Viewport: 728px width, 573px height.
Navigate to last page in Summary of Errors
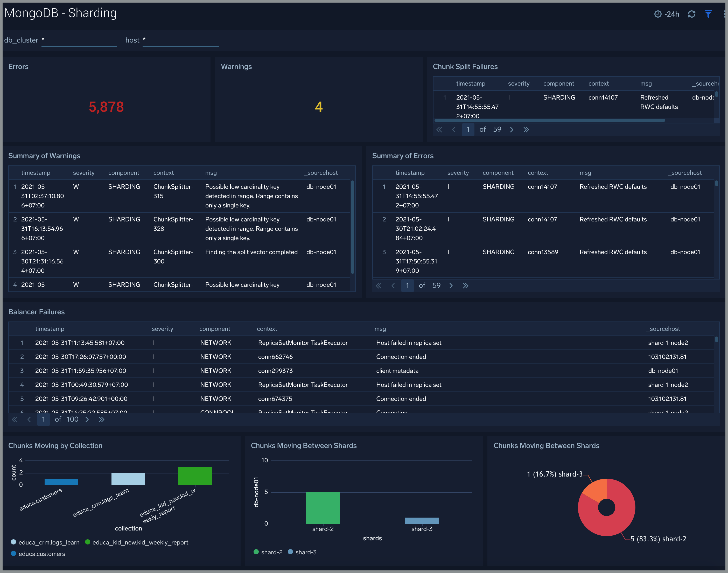point(466,285)
